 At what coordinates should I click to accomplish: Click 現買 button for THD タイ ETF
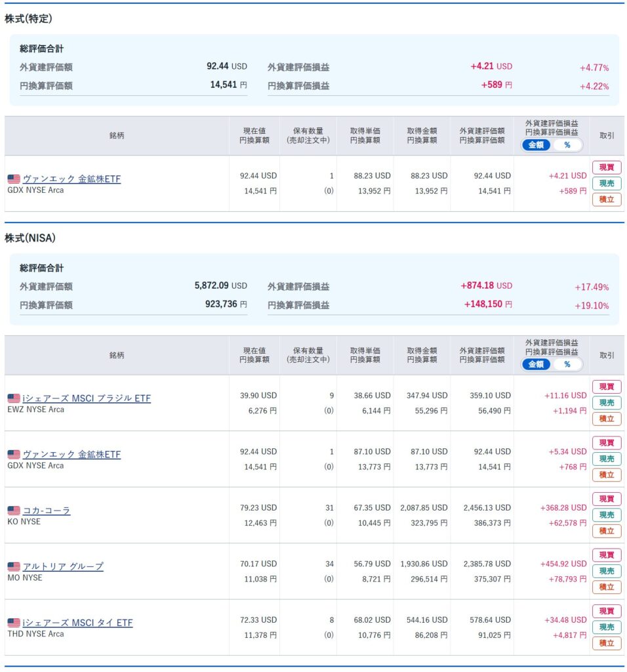pos(607,611)
